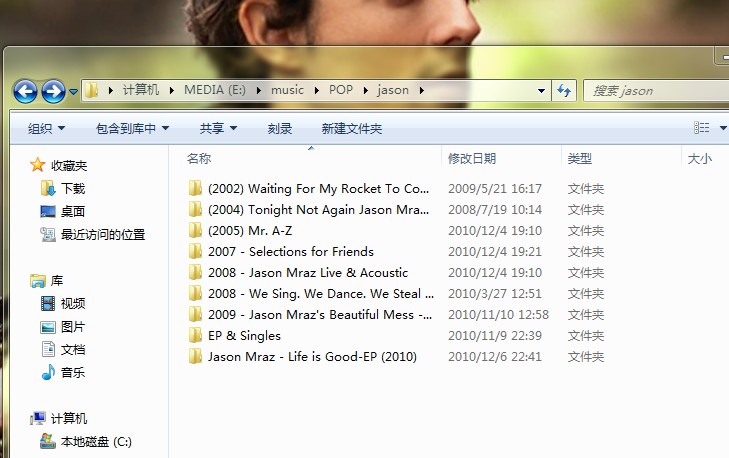Select the jason breadcrumb segment

[393, 90]
